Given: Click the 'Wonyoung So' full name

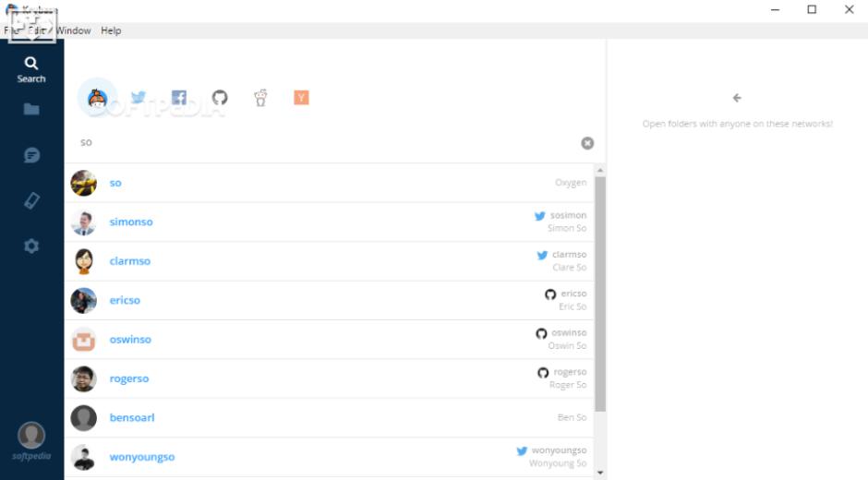Looking at the screenshot, I should point(558,463).
